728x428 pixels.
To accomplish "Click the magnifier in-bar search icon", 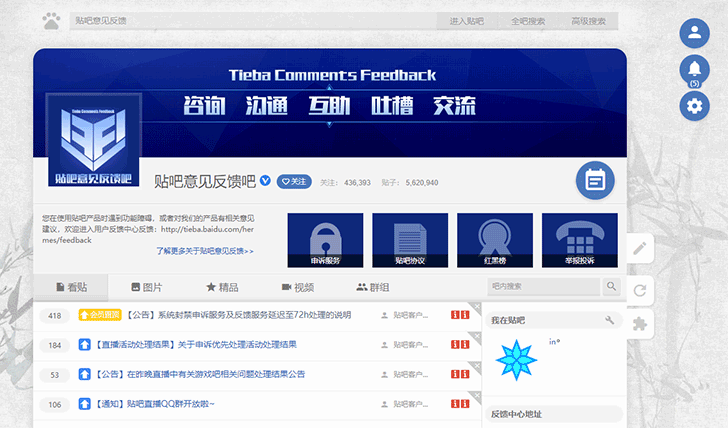I will tap(611, 286).
